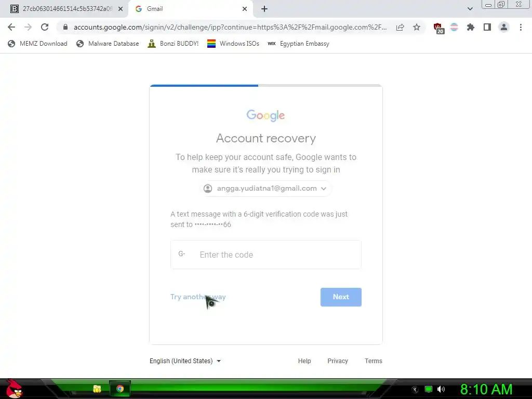Share this page via share icon
This screenshot has width=532, height=399.
click(x=400, y=27)
